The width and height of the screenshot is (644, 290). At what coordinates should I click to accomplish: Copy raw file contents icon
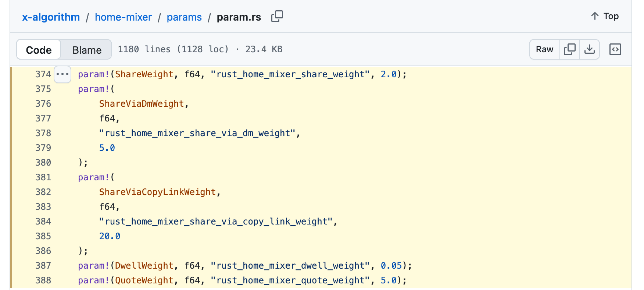pyautogui.click(x=570, y=49)
